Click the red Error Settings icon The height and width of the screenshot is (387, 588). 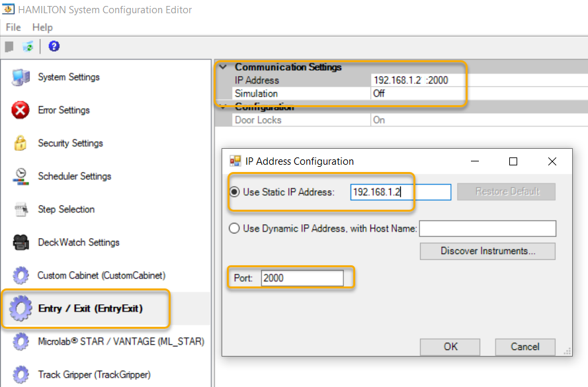click(21, 110)
